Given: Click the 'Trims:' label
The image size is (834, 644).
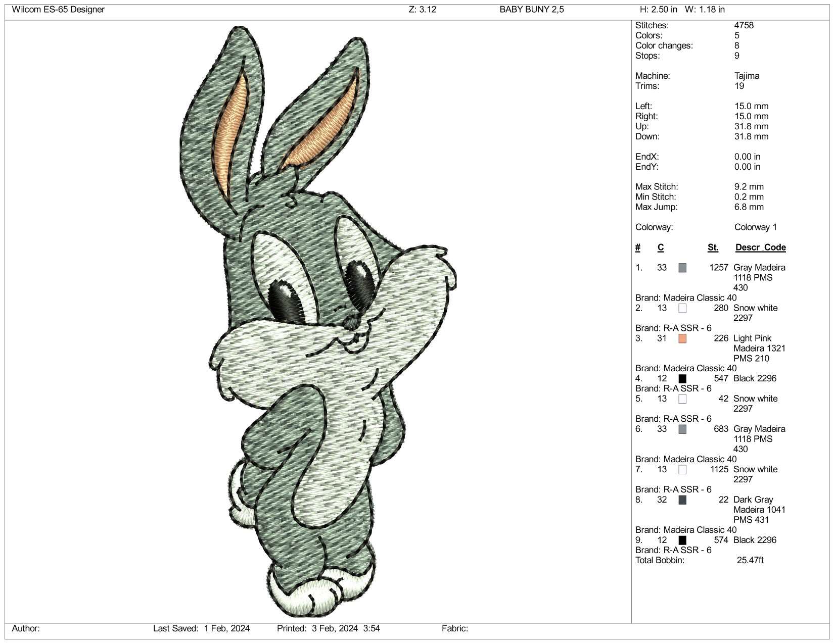Looking at the screenshot, I should [x=647, y=86].
